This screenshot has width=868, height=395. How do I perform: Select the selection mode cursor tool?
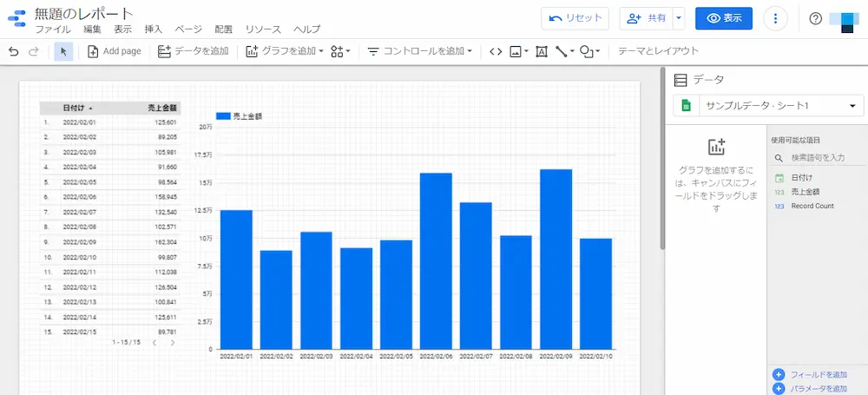click(x=62, y=51)
